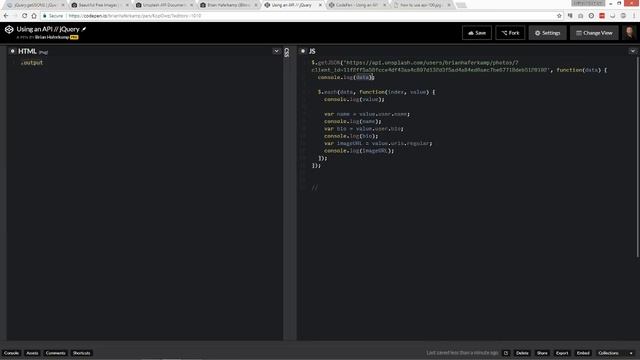Viewport: 640px width, 360px height.
Task: Click the browser address bar URL
Action: (x=135, y=16)
